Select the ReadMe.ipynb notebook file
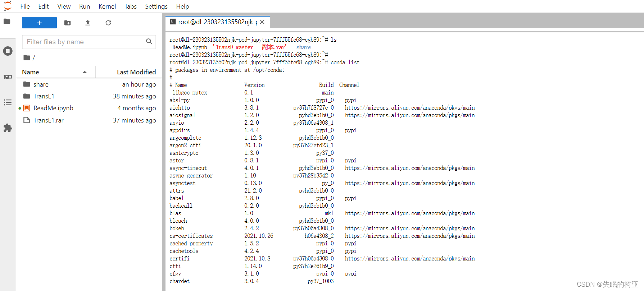This screenshot has height=291, width=644. [x=89, y=108]
